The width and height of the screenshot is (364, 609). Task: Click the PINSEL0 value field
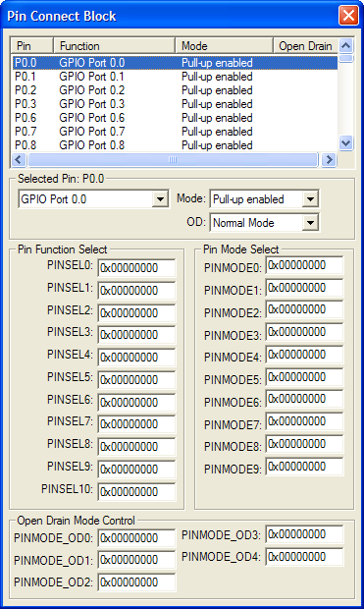click(x=136, y=267)
